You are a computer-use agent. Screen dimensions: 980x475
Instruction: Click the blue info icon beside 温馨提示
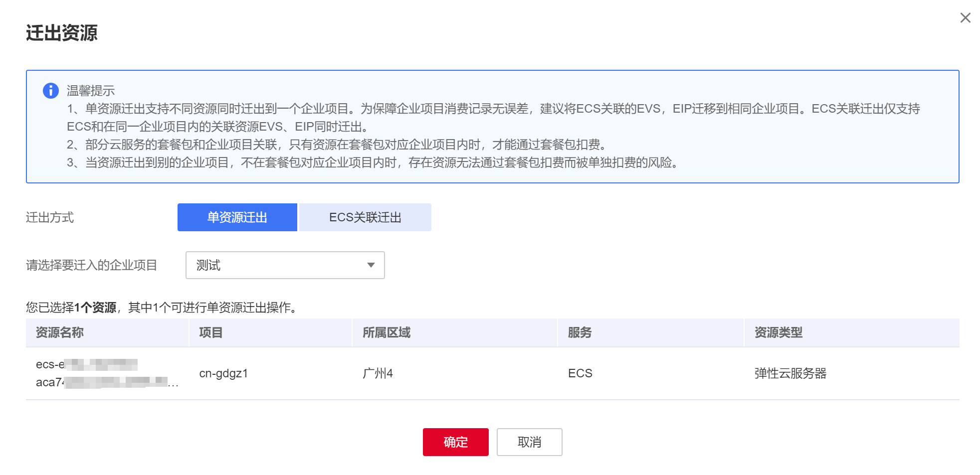pos(51,91)
